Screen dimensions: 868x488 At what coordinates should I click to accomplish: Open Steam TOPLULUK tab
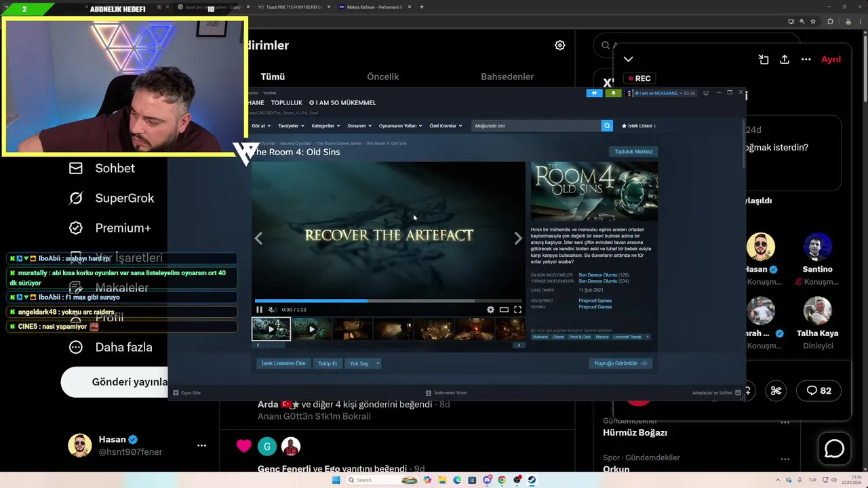pos(286,103)
